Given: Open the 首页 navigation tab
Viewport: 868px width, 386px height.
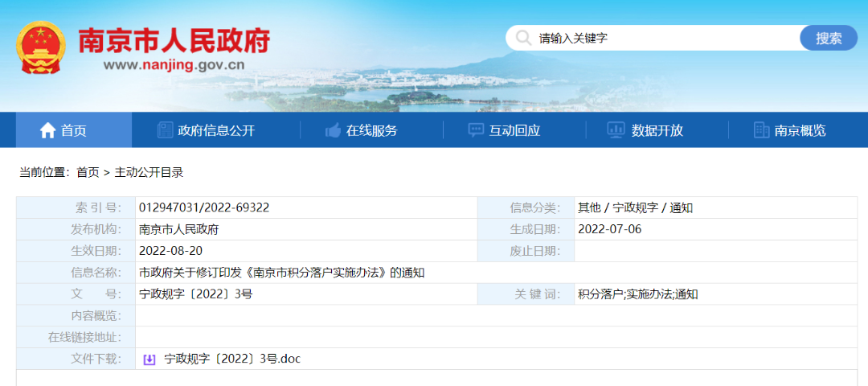Looking at the screenshot, I should click(x=73, y=130).
